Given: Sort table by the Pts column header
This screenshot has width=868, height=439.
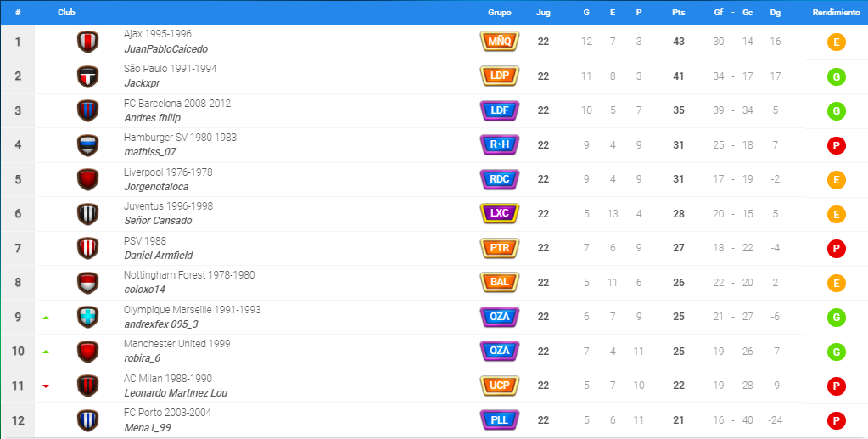Looking at the screenshot, I should tap(678, 12).
